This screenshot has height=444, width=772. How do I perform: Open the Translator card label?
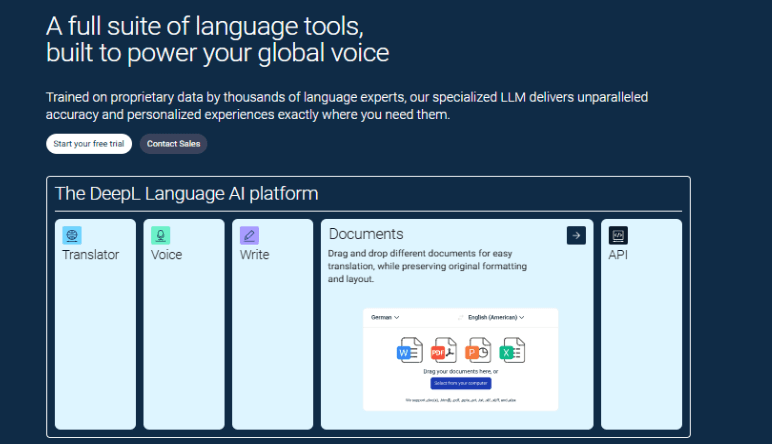pos(91,254)
